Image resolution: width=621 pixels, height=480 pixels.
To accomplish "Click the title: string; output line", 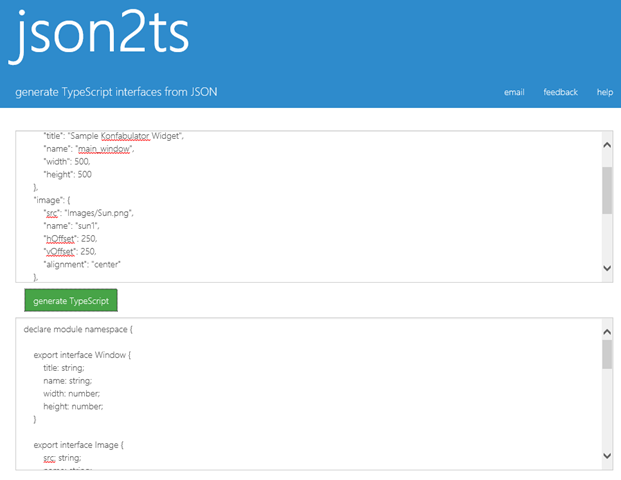I will pyautogui.click(x=64, y=368).
